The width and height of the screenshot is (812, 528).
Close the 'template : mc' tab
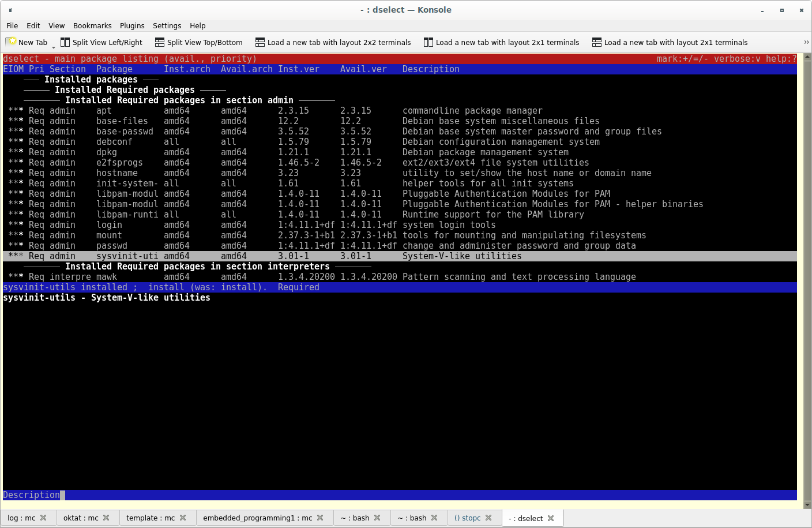tap(183, 518)
